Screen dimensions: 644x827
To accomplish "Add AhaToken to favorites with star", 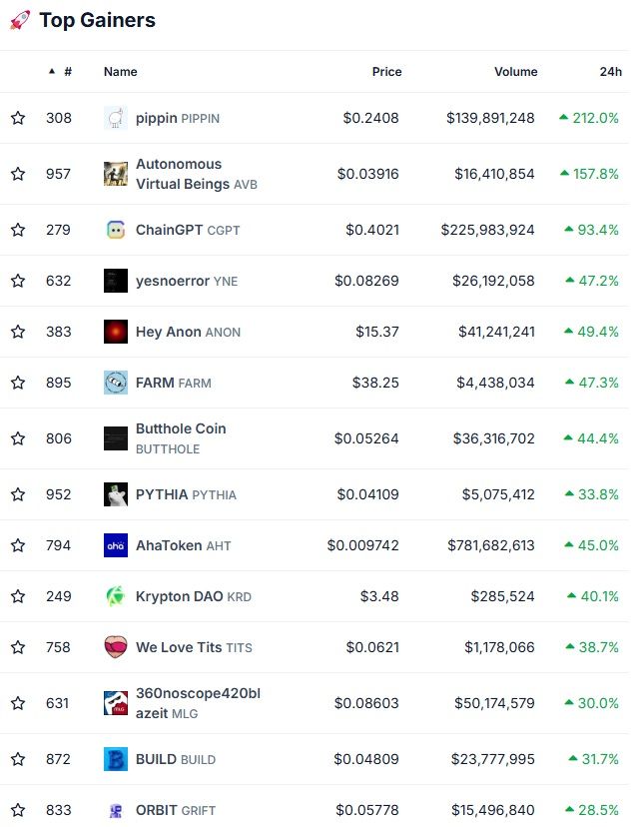I will [x=18, y=544].
